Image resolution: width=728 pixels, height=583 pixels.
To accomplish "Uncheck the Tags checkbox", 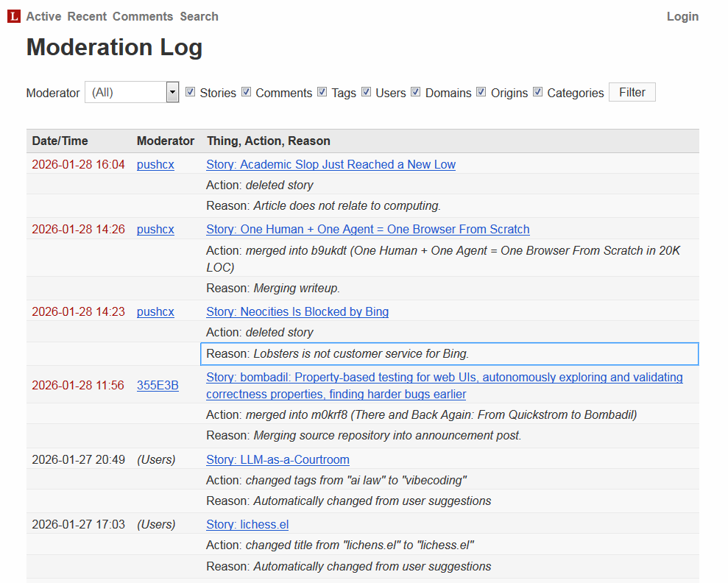I will pos(322,92).
